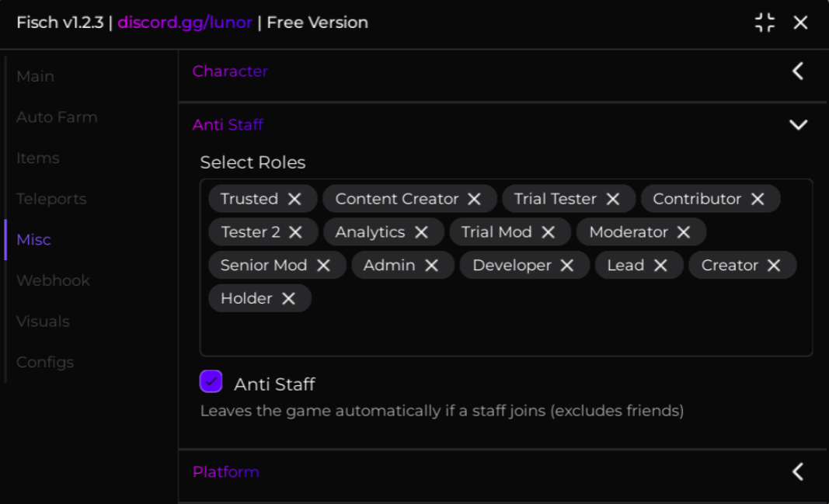Click the Tester 2 chip label
The height and width of the screenshot is (504, 829).
(x=250, y=232)
